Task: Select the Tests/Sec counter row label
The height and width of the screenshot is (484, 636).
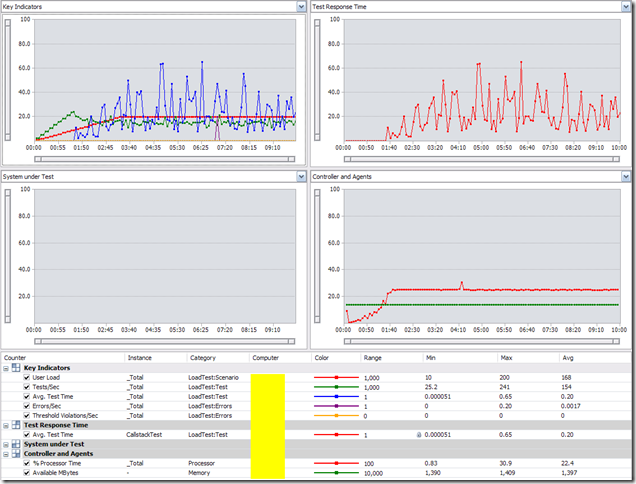Action: coord(46,387)
